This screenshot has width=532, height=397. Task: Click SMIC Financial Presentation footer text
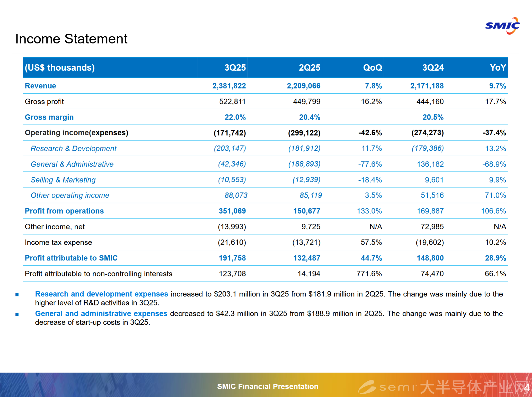click(268, 386)
